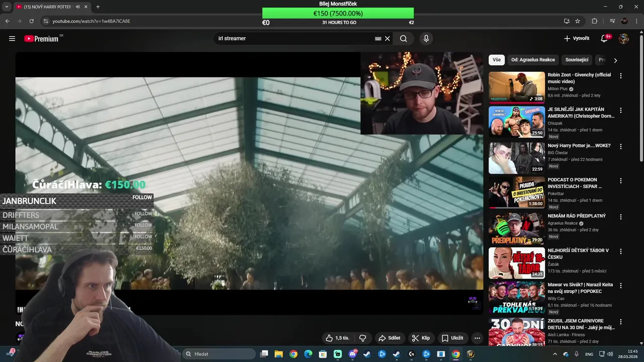This screenshot has width=644, height=362.
Task: Select the Vše filter chip
Action: [497, 60]
